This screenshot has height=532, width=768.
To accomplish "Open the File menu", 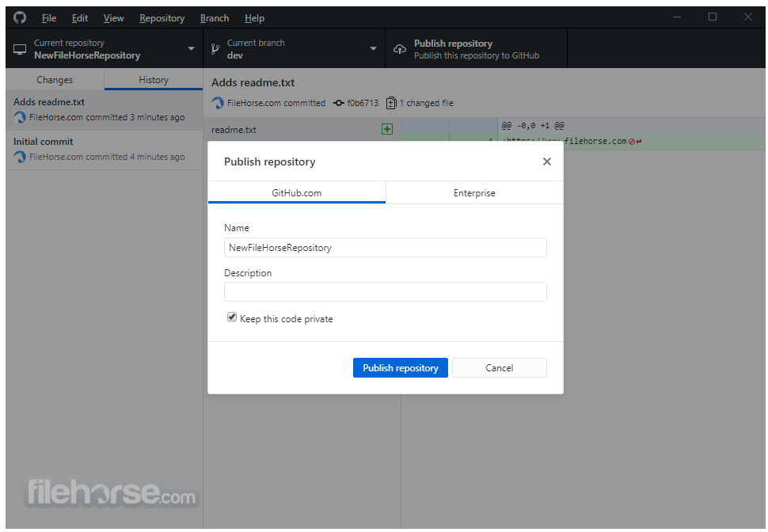I will tap(49, 18).
